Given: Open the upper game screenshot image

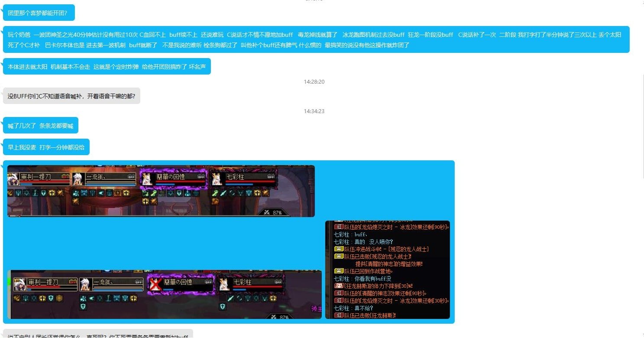Looking at the screenshot, I should click(161, 191).
